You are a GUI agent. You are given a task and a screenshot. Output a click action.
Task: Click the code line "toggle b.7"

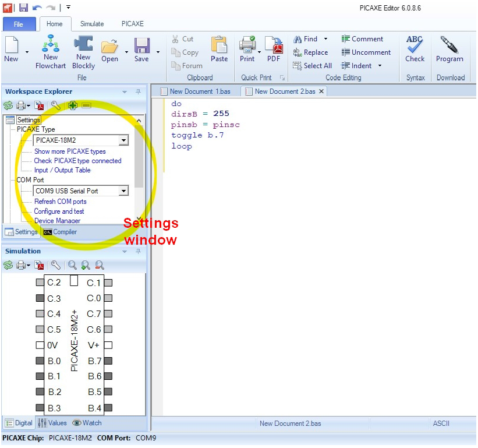pyautogui.click(x=197, y=135)
